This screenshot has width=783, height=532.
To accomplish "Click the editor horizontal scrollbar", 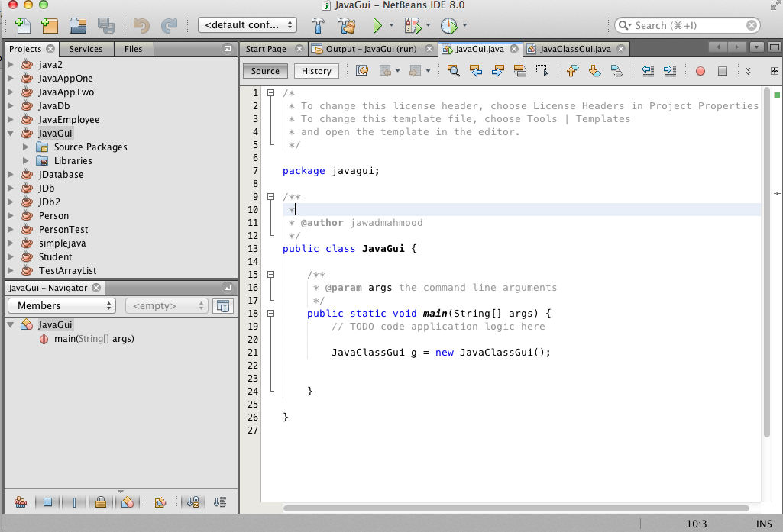I will [x=516, y=508].
